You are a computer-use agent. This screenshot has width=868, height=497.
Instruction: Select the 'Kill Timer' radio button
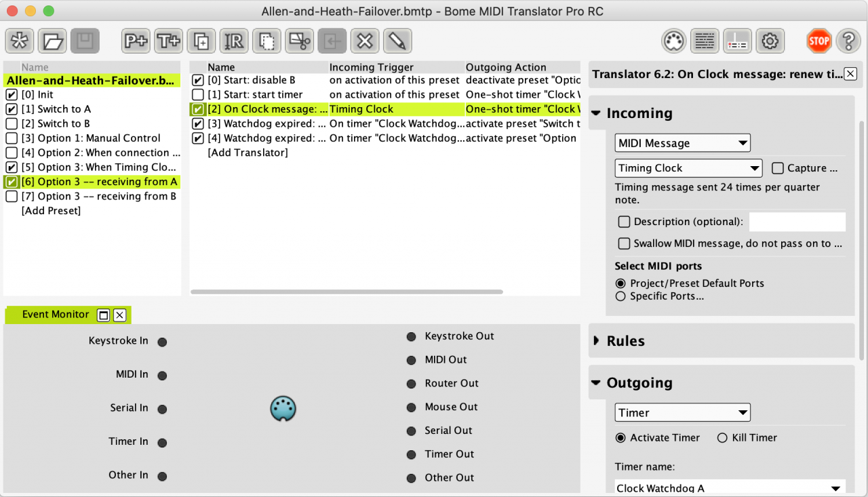pos(722,438)
